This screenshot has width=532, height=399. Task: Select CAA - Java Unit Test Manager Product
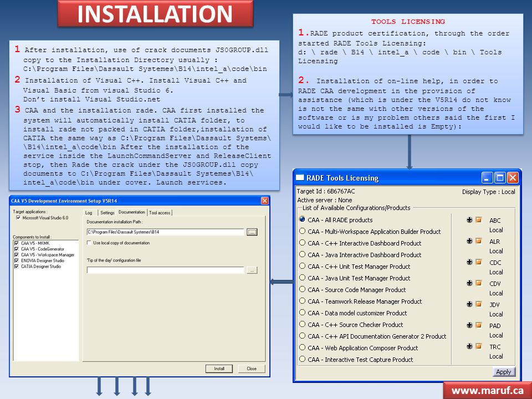pos(302,278)
